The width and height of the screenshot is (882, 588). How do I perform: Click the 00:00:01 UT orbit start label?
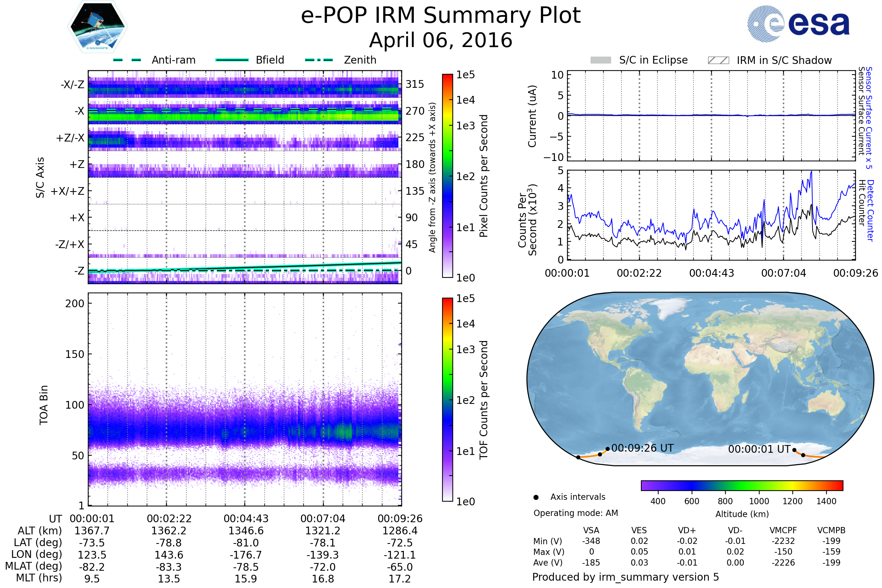(x=759, y=449)
